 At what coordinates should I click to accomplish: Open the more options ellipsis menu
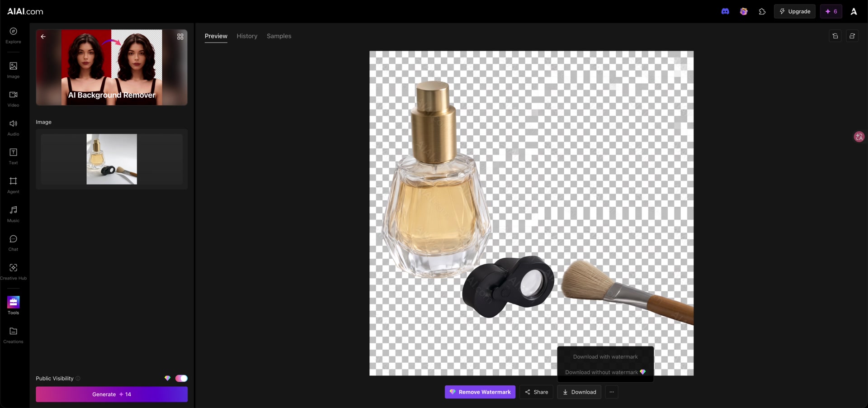pos(612,392)
